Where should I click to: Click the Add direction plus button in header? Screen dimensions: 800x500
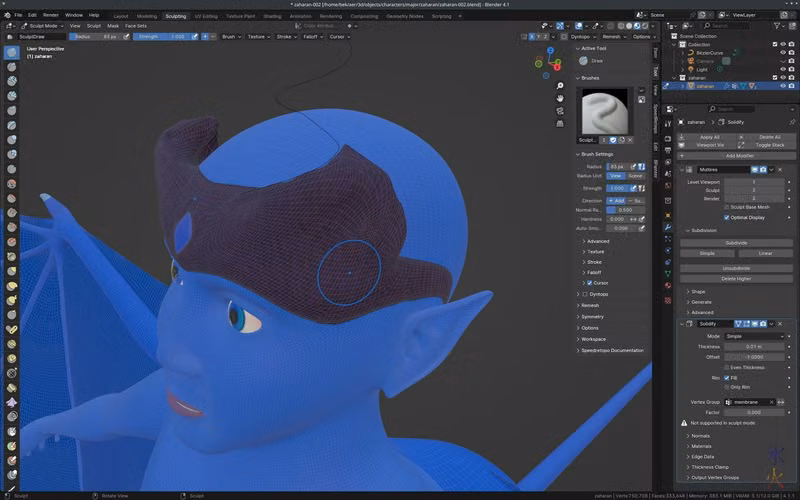pos(205,37)
